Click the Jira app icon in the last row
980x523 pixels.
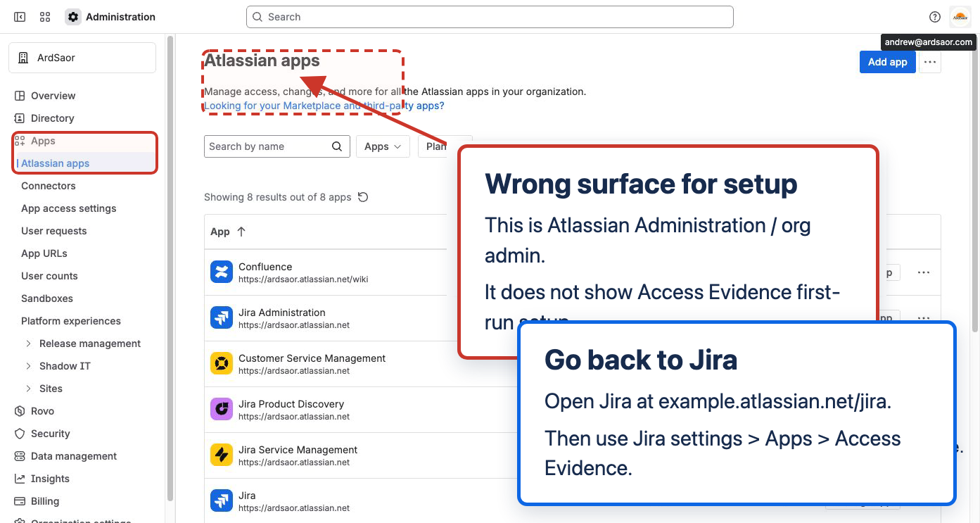(222, 500)
